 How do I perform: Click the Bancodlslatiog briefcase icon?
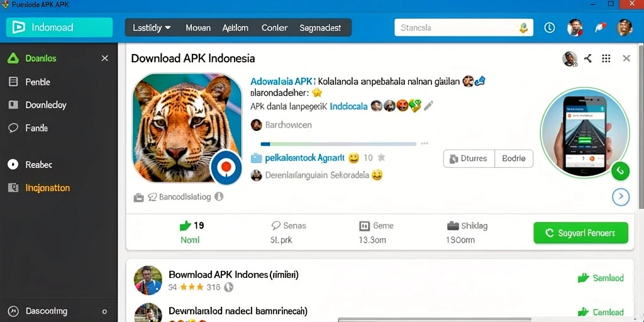pos(139,197)
